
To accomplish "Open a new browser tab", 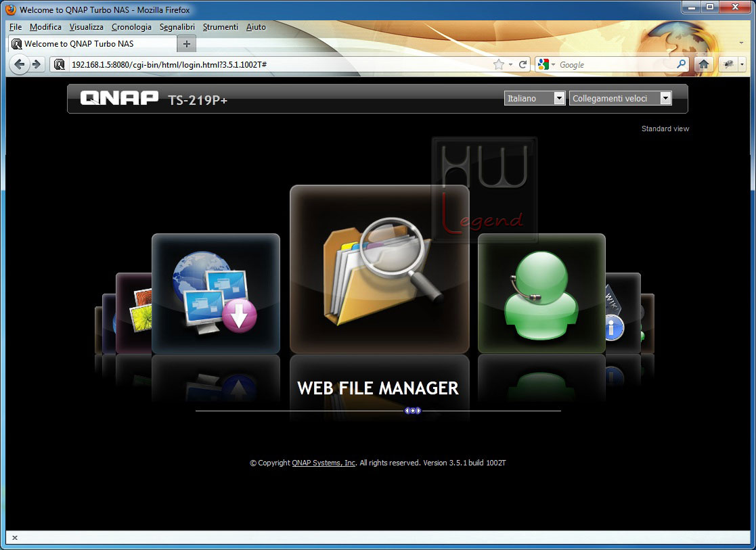I will [x=187, y=44].
